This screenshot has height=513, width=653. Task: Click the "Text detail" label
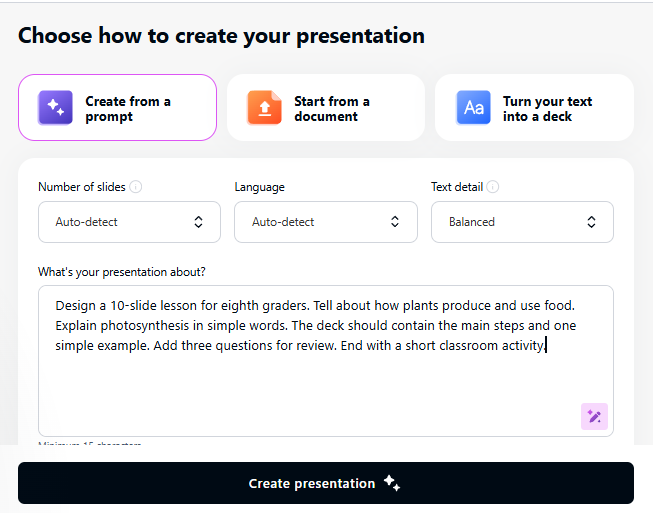457,187
